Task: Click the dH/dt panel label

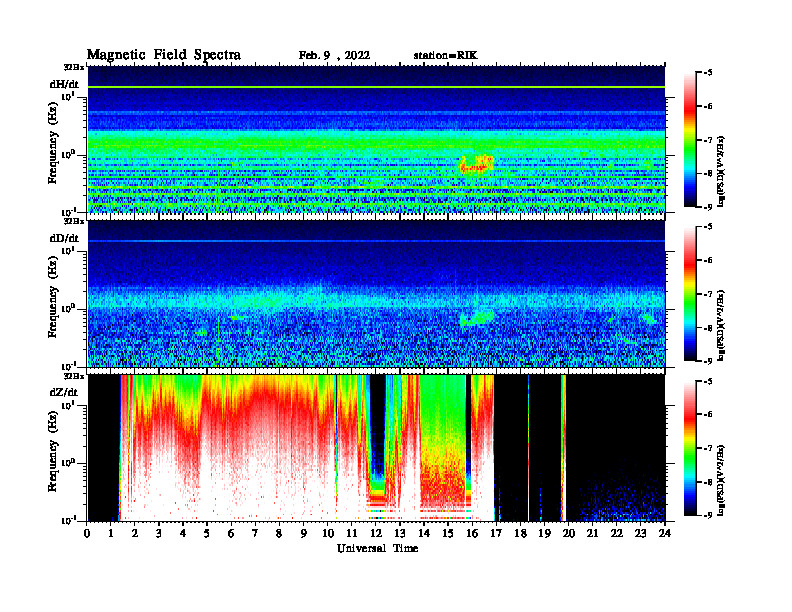Action: tap(64, 84)
